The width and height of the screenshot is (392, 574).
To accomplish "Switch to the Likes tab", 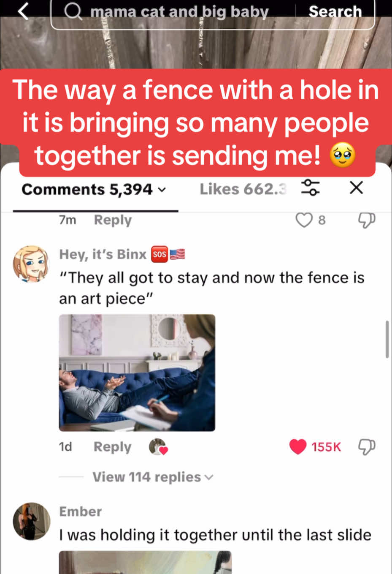I will (x=243, y=189).
